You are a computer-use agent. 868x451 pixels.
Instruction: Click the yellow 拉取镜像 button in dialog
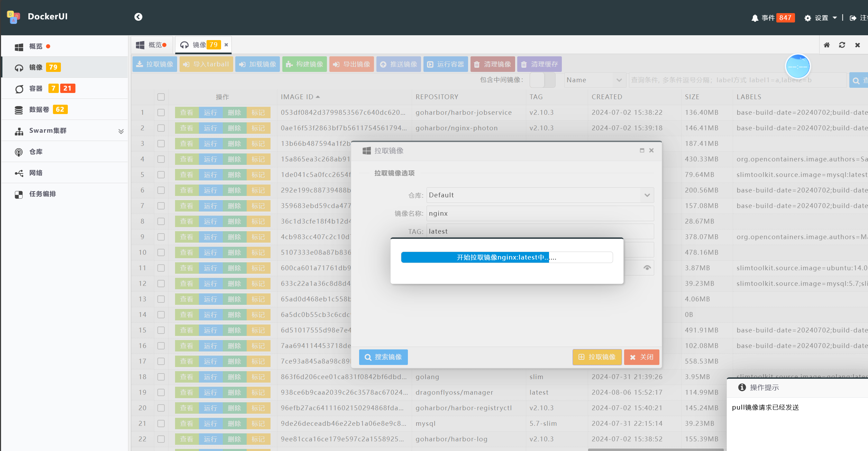point(597,357)
